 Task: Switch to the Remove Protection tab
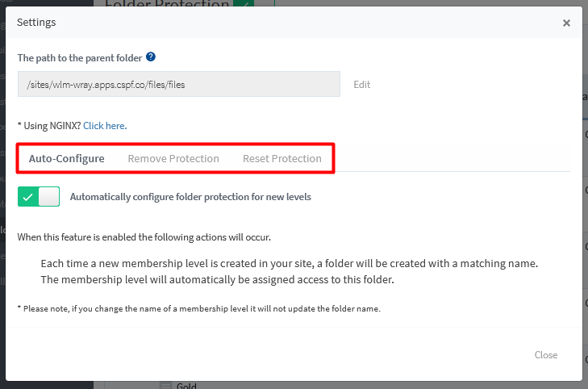point(173,159)
